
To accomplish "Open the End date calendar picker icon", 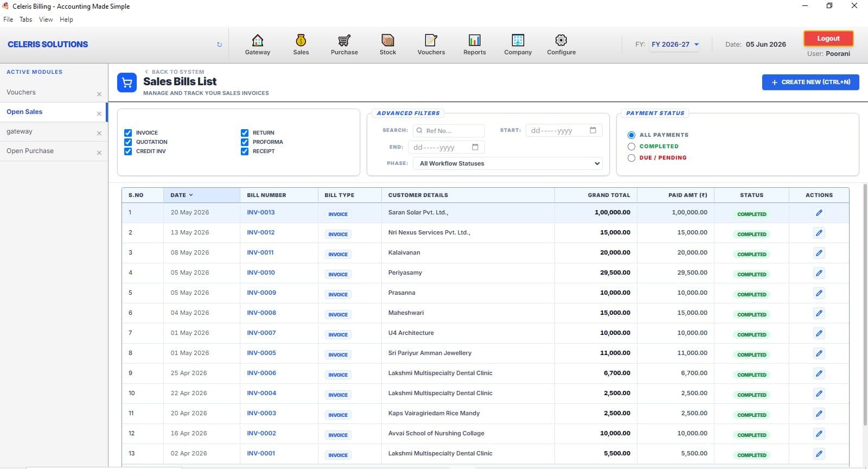I will 475,147.
